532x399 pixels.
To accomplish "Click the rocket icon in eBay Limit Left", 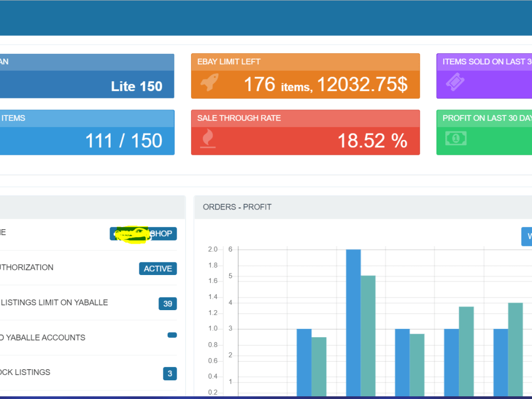I will [209, 82].
